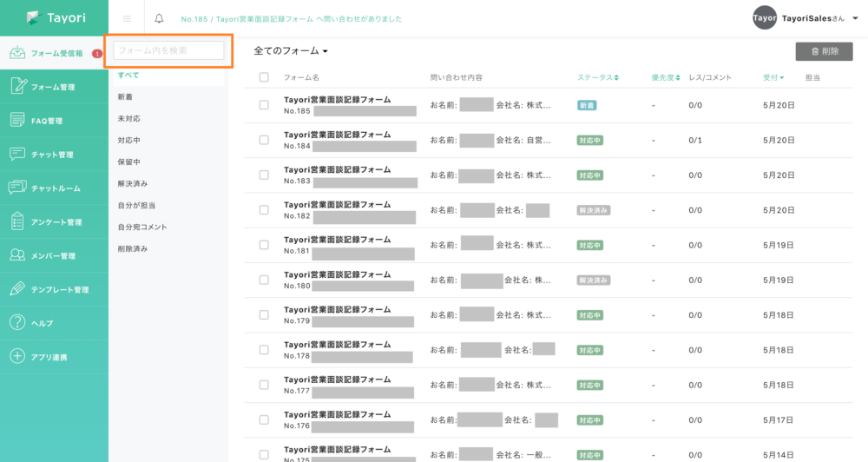The height and width of the screenshot is (462, 868).
Task: Click the レス/コメント column header
Action: (x=710, y=77)
